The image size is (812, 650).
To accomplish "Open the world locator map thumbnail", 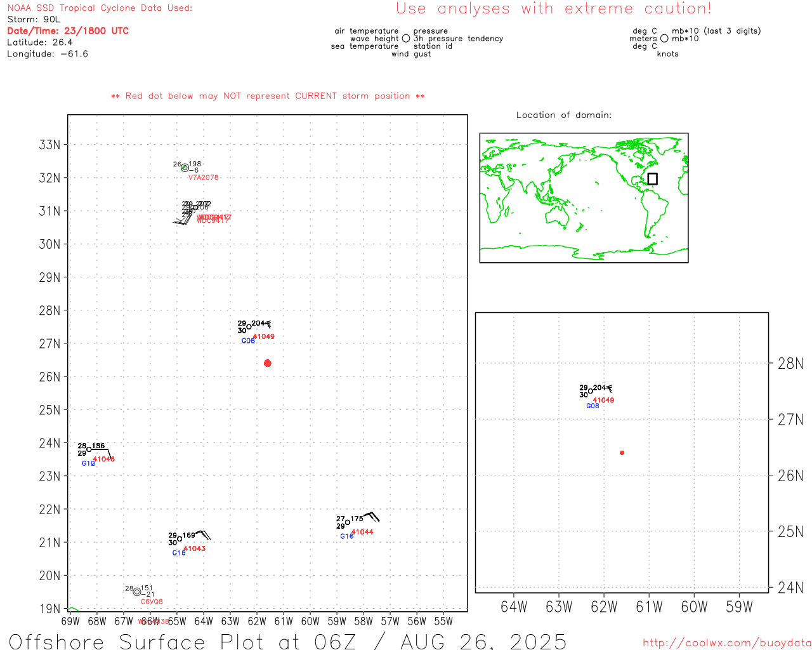I will [x=584, y=198].
